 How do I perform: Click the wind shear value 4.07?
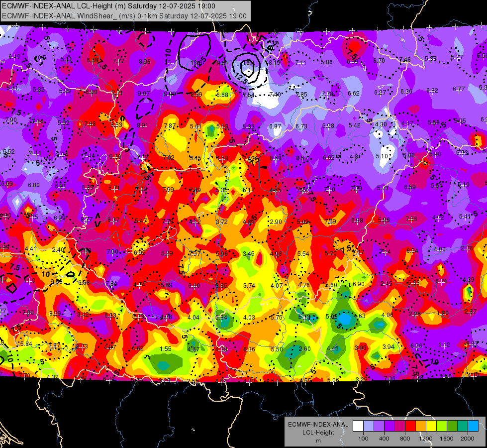coord(277,285)
